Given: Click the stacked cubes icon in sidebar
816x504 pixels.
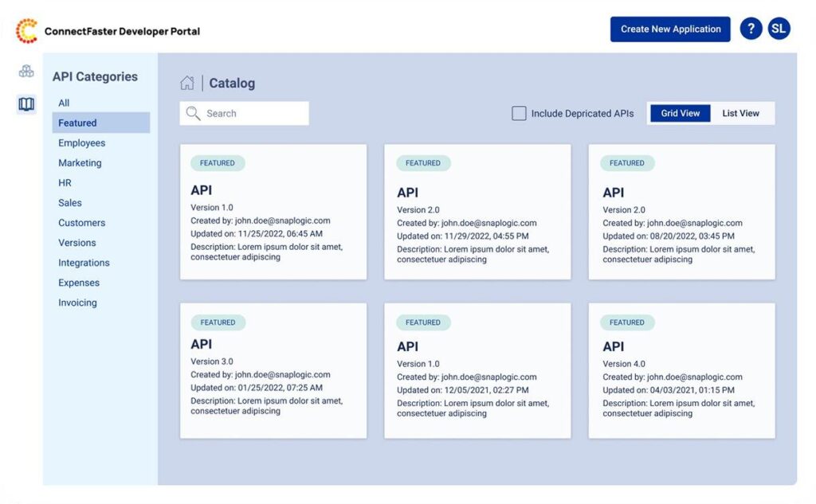Looking at the screenshot, I should pyautogui.click(x=25, y=71).
